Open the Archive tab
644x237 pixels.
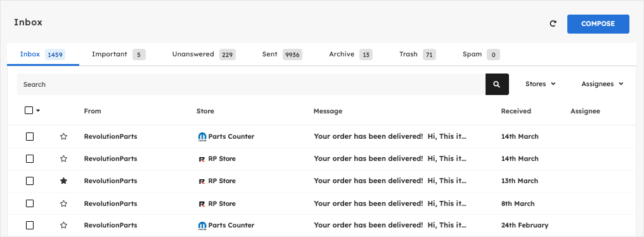coord(351,54)
